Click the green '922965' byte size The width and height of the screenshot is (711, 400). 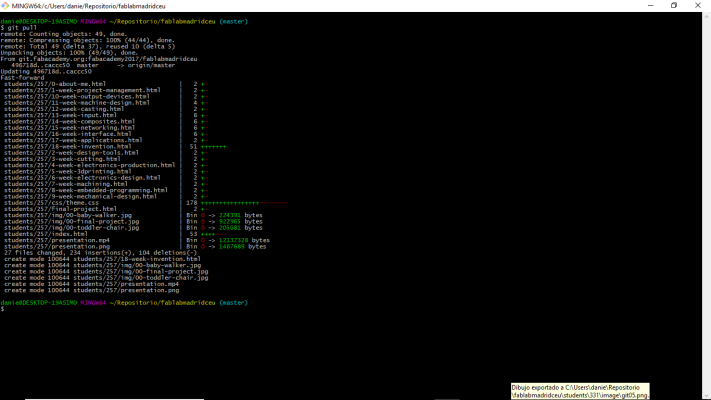[x=230, y=222]
